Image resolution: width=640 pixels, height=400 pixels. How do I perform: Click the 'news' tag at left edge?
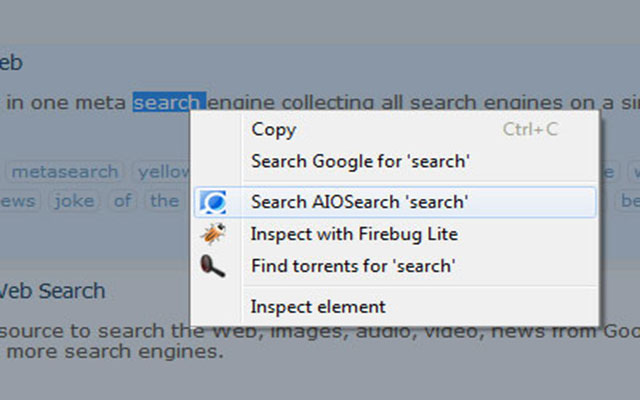pos(18,200)
